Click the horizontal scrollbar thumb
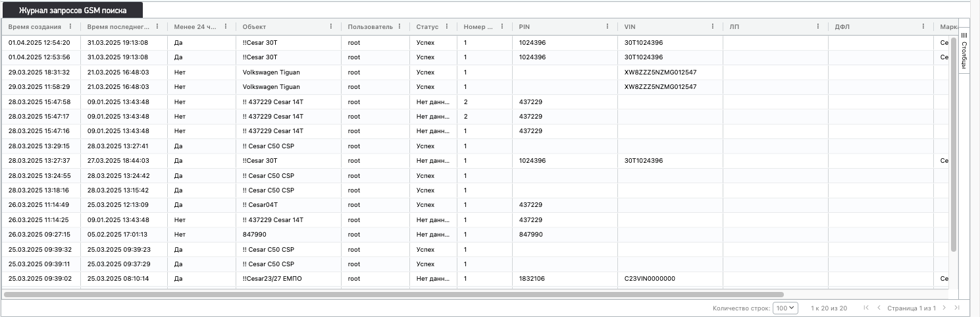Screen dimensions: 980x317 (x=394, y=295)
